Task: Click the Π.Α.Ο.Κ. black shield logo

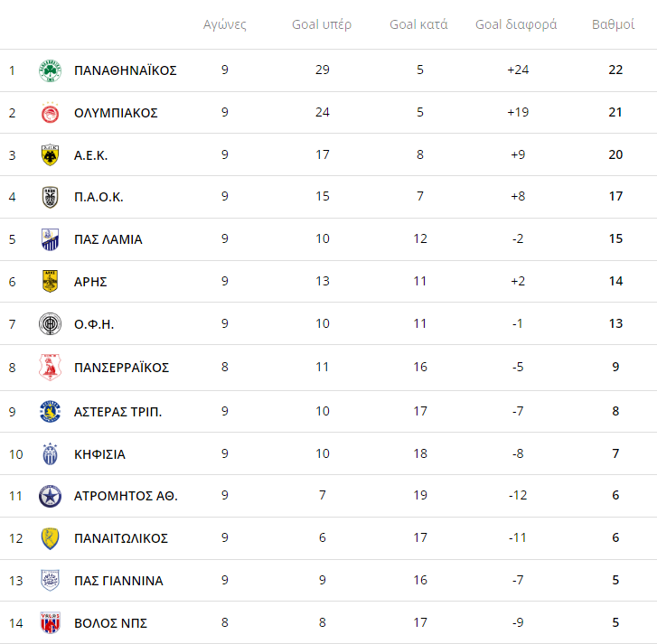Action: pyautogui.click(x=51, y=197)
